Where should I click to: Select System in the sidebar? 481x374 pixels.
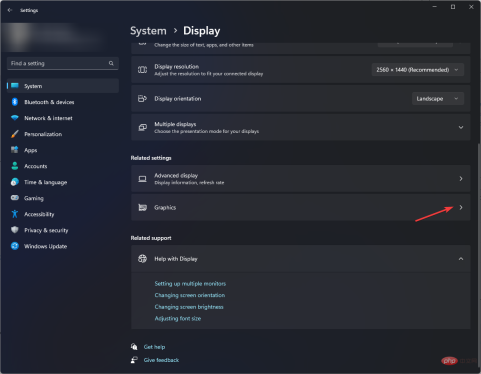coord(63,86)
